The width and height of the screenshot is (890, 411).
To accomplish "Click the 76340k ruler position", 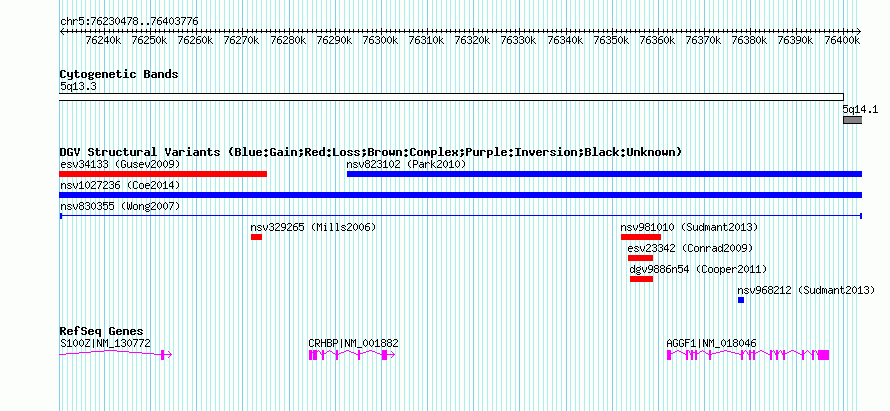I will [566, 41].
